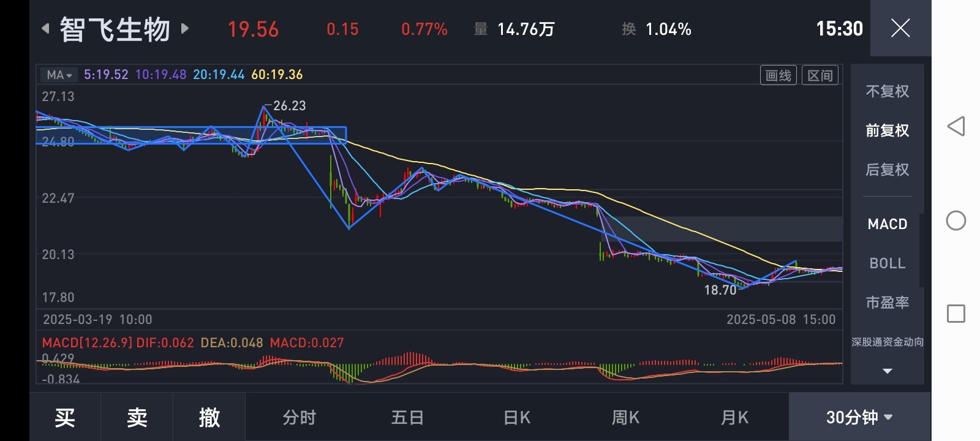Switch to 周K weekly candlestick tab

coord(625,418)
